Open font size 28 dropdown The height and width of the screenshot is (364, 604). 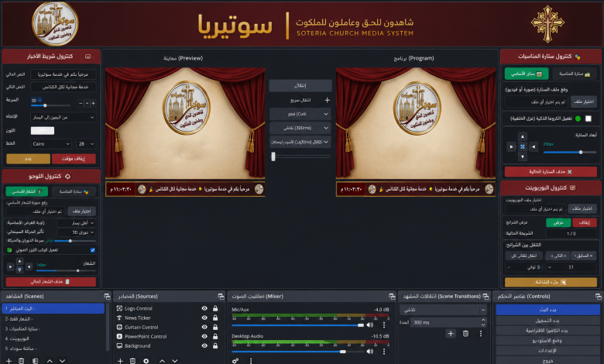click(86, 144)
